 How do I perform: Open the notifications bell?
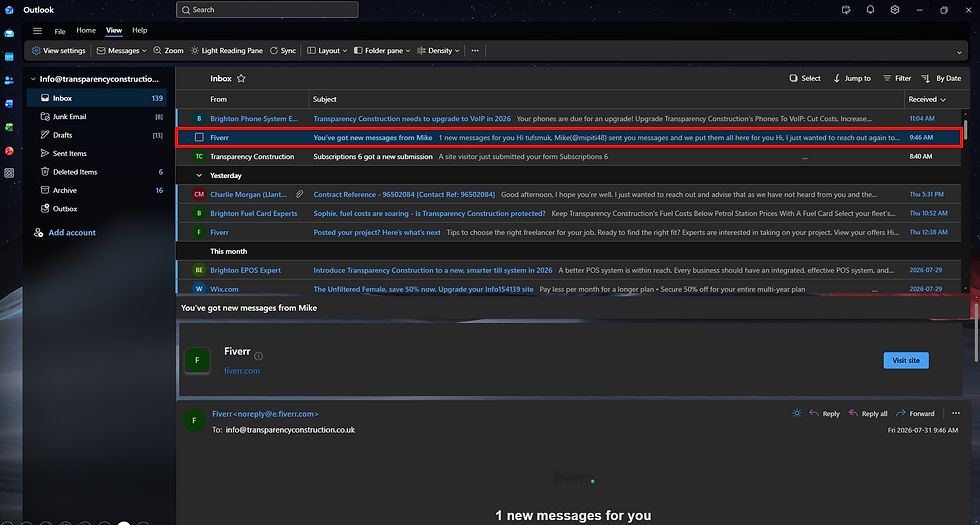pos(870,9)
